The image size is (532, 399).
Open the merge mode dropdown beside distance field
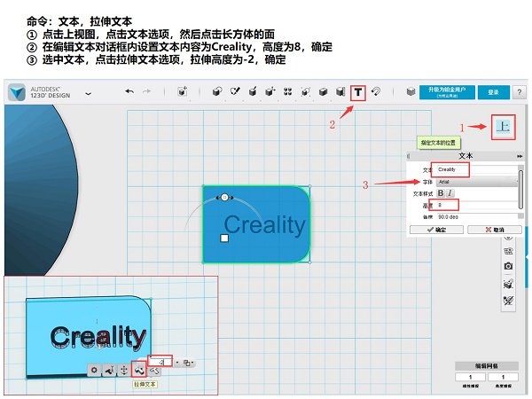(x=188, y=363)
